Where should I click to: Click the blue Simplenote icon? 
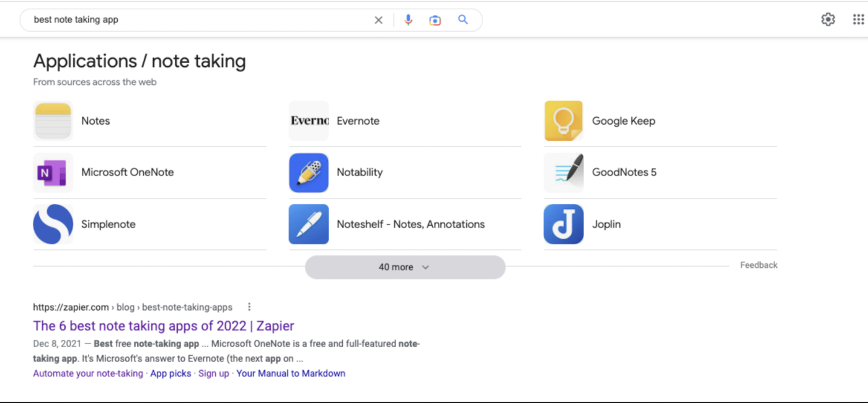53,224
